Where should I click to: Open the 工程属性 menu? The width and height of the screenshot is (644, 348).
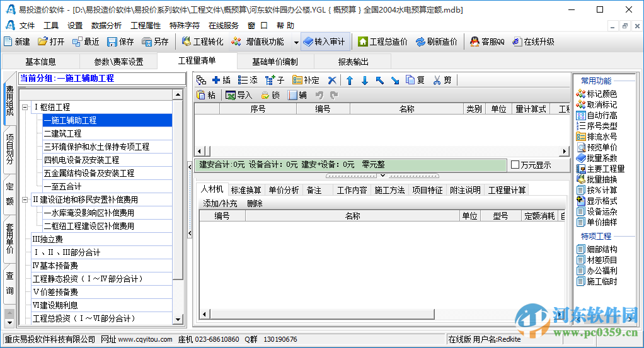[146, 25]
